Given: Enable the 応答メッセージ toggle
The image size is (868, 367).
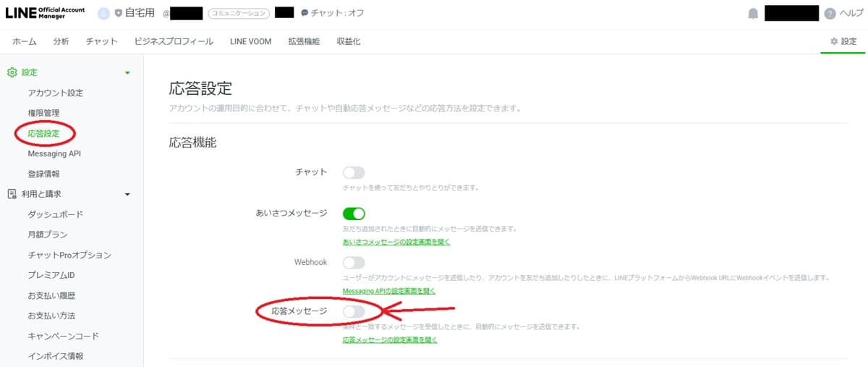Looking at the screenshot, I should (354, 311).
